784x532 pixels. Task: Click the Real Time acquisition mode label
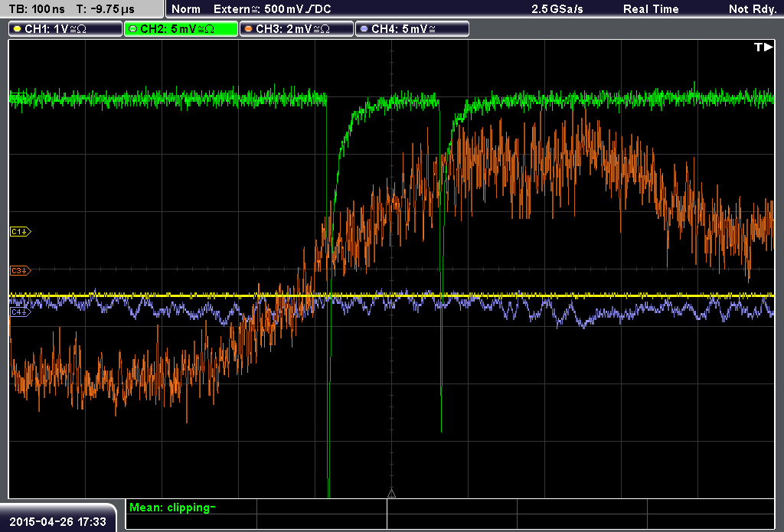coord(651,9)
